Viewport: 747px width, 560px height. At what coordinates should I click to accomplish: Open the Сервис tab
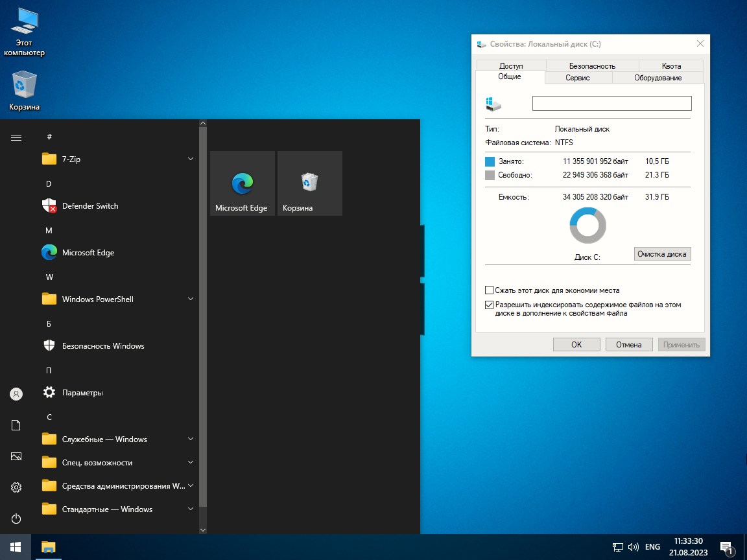(x=577, y=78)
